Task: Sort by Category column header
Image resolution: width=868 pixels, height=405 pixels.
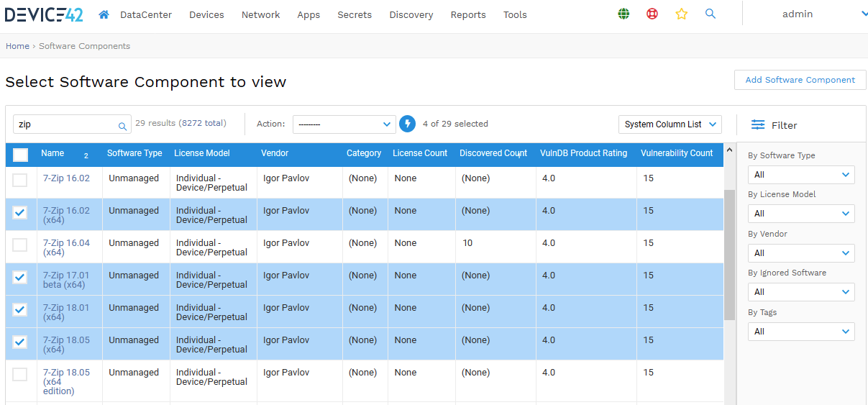Action: (x=364, y=153)
